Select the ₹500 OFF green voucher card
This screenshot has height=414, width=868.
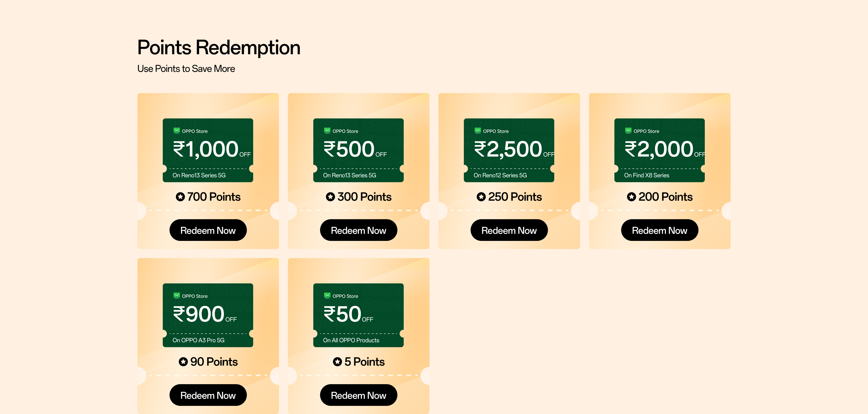358,150
